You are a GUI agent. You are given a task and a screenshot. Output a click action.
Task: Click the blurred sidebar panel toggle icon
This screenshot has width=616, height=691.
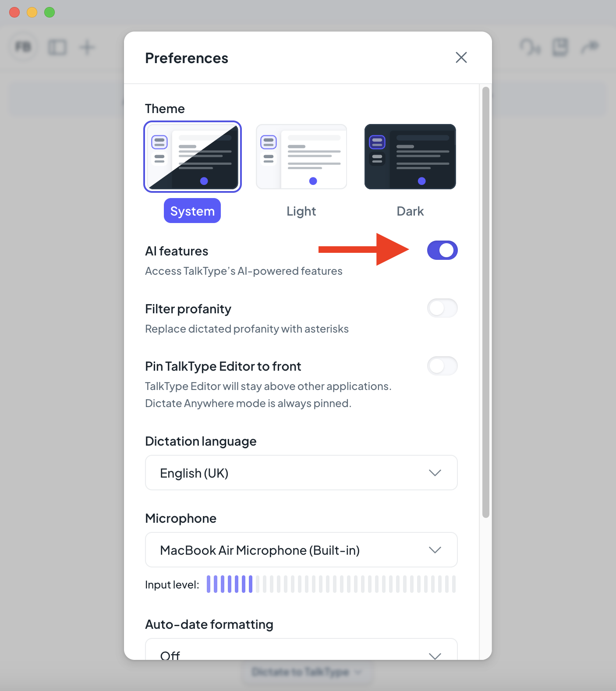(57, 47)
